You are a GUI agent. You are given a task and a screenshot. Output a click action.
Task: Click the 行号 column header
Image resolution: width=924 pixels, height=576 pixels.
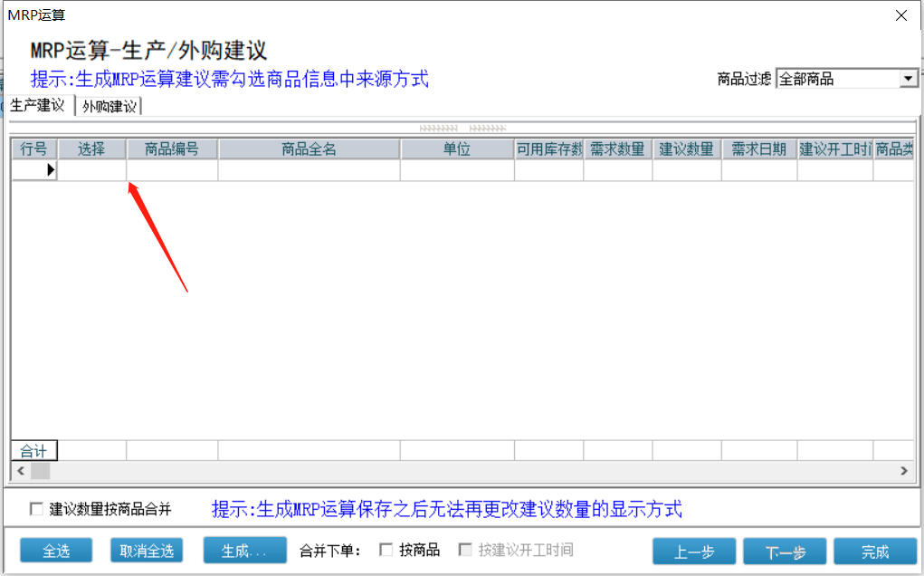(34, 149)
